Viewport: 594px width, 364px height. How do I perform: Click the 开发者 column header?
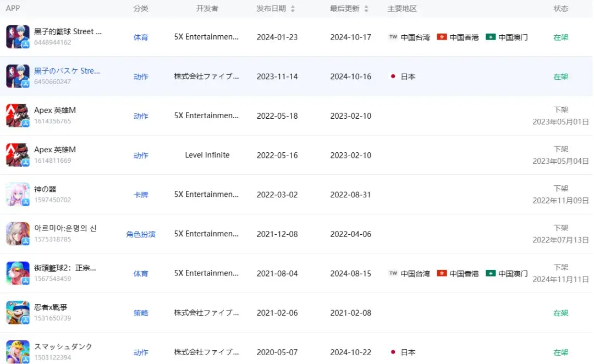click(x=207, y=8)
